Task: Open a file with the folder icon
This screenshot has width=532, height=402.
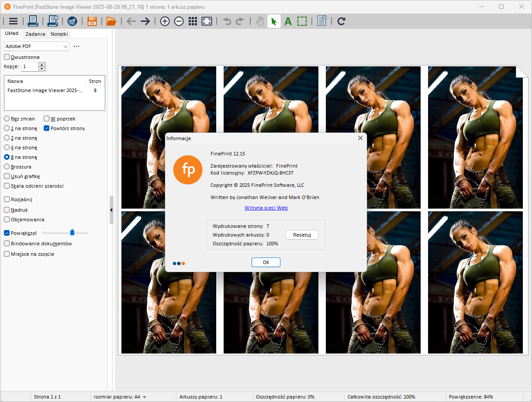Action: coord(111,21)
